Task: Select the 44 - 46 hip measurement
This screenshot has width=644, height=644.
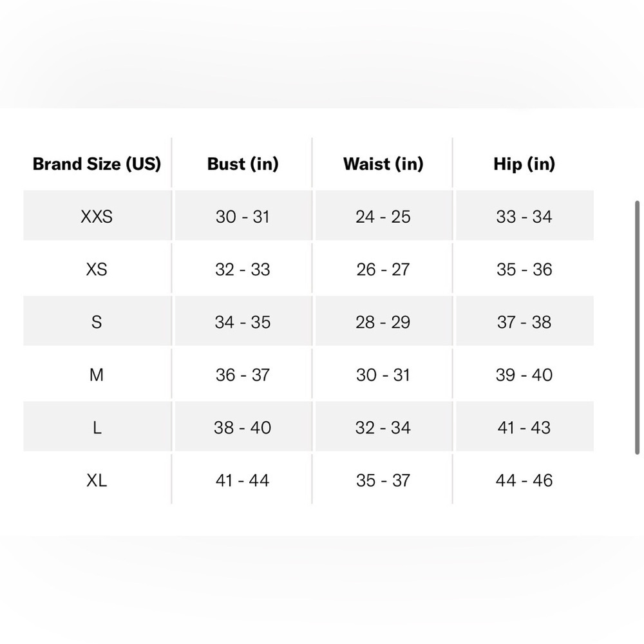Action: (524, 480)
